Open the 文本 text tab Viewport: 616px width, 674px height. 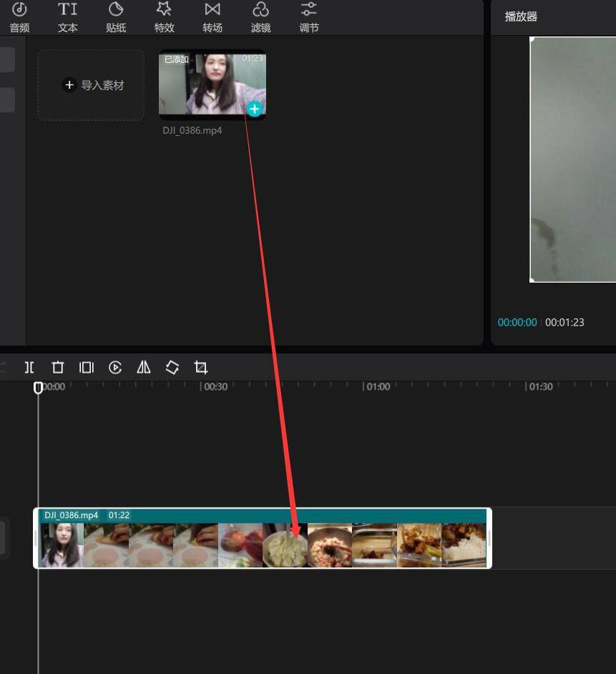click(x=67, y=18)
